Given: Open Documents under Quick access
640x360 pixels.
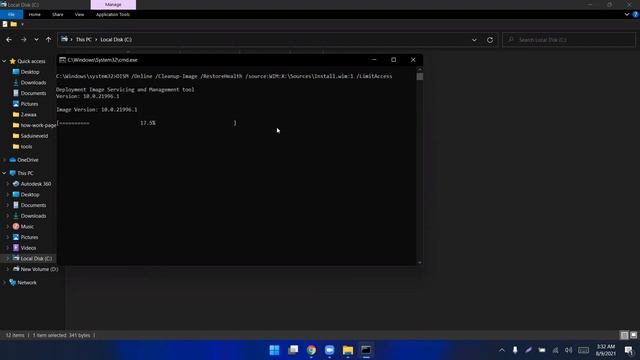Looking at the screenshot, I should tap(33, 93).
